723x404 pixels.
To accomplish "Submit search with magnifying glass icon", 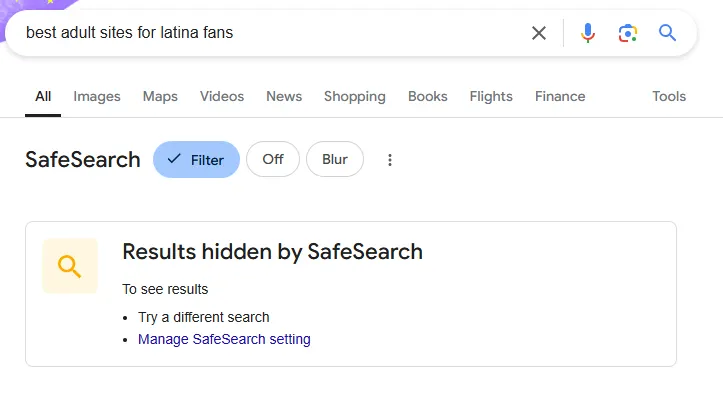I will pyautogui.click(x=668, y=33).
